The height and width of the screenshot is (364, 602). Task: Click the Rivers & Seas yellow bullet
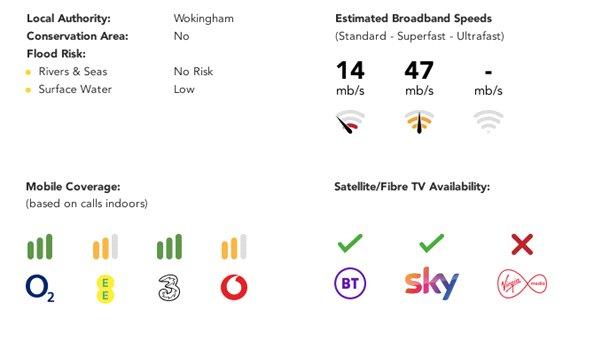click(x=28, y=72)
